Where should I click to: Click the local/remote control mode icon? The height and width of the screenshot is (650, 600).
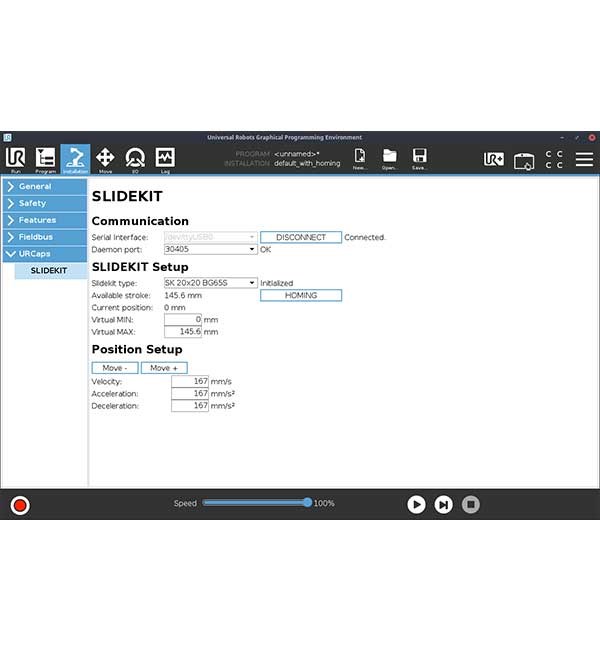click(524, 161)
